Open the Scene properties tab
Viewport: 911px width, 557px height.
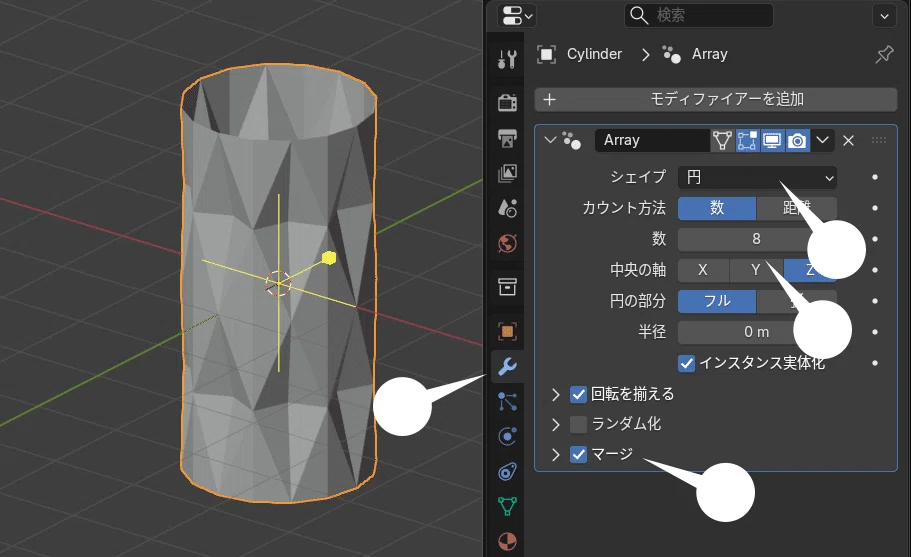pos(507,208)
